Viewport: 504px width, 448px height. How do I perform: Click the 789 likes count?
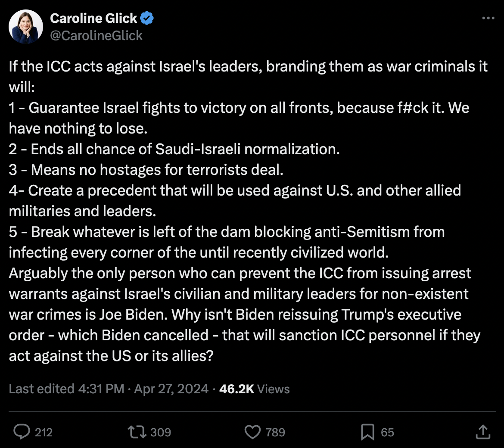[x=275, y=432]
